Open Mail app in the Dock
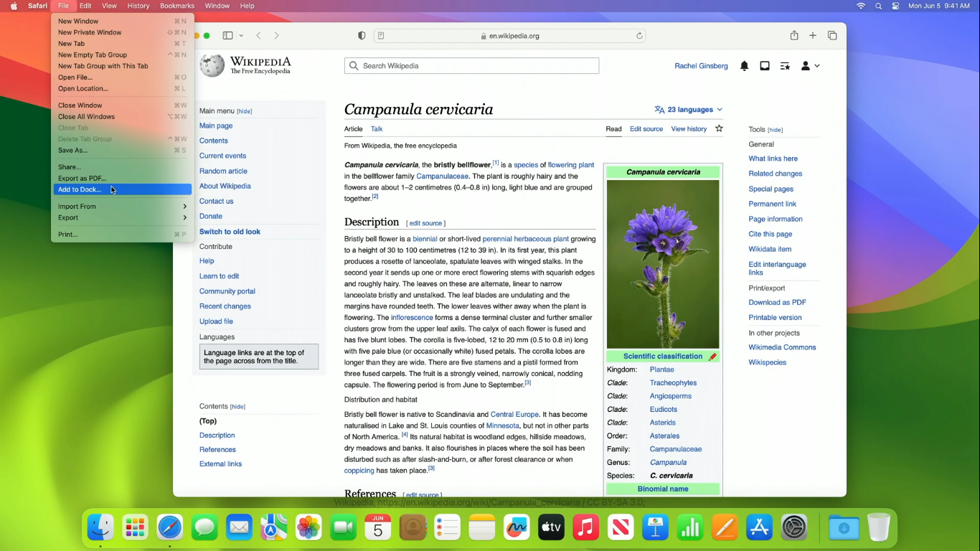Image resolution: width=980 pixels, height=551 pixels. [x=239, y=528]
